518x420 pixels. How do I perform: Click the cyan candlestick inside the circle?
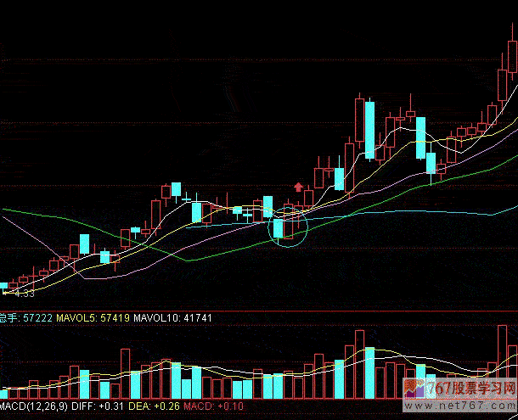pyautogui.click(x=278, y=228)
